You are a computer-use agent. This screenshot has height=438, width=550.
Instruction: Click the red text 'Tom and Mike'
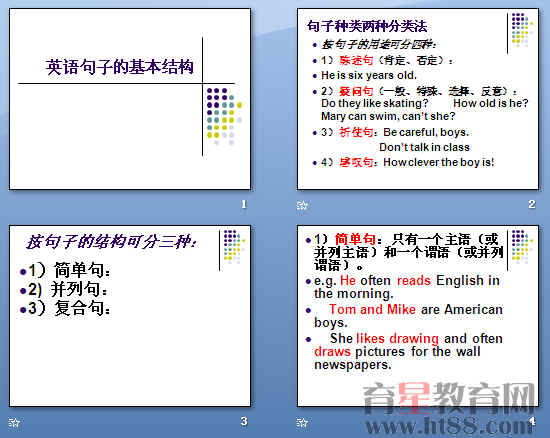tap(372, 309)
